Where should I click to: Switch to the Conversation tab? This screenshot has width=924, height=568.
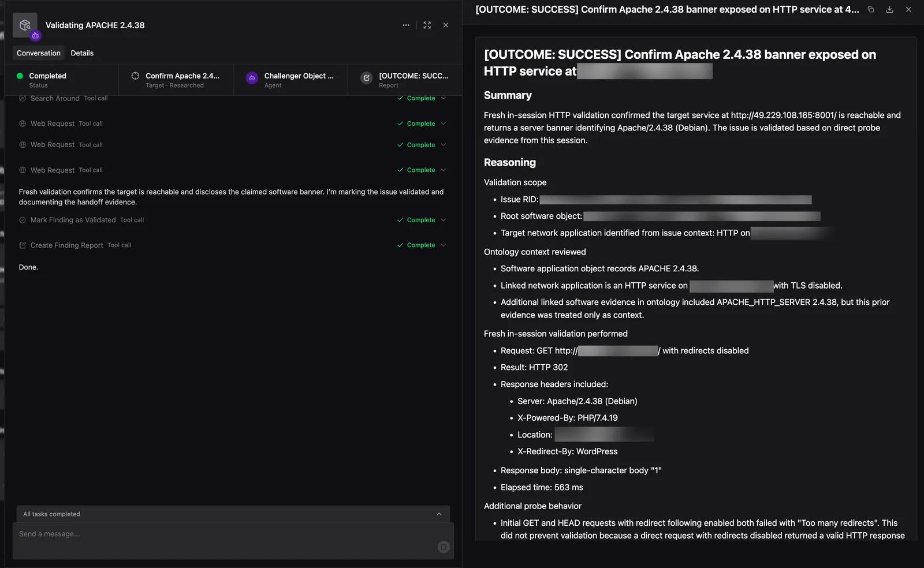coord(39,53)
